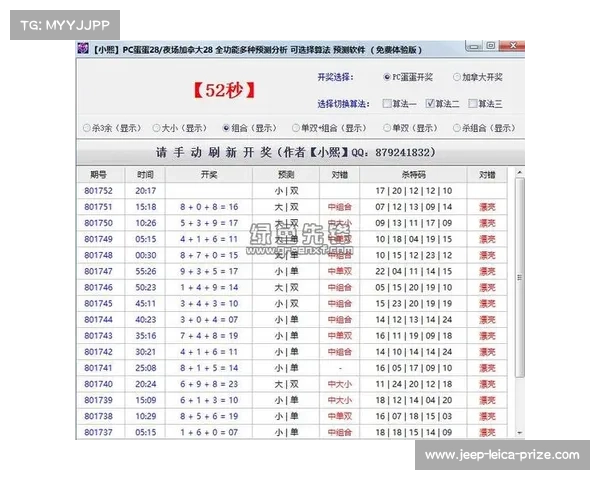Screen dimensions: 600x480
Task: Click draw result 7 + 4 + 8 = 19
Action: (x=209, y=336)
